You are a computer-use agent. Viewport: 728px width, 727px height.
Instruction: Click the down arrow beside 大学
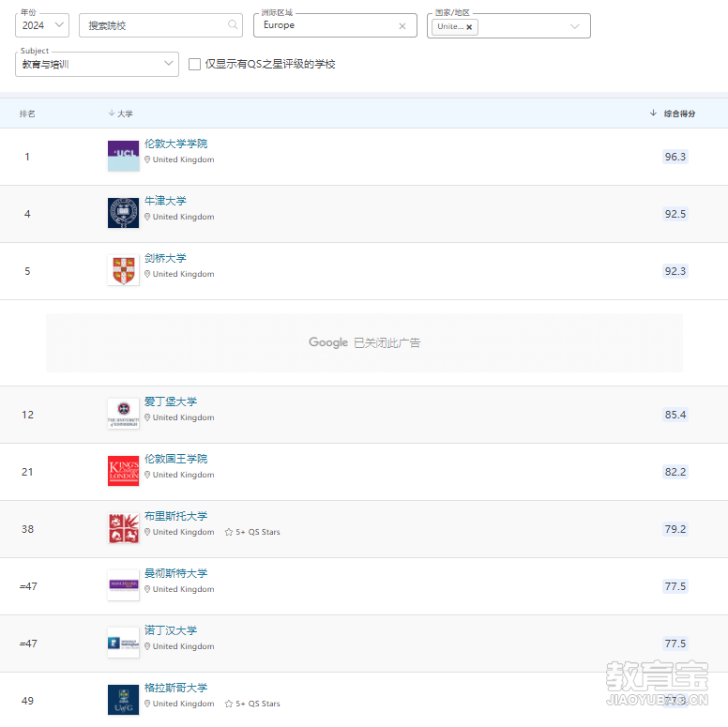tap(112, 113)
